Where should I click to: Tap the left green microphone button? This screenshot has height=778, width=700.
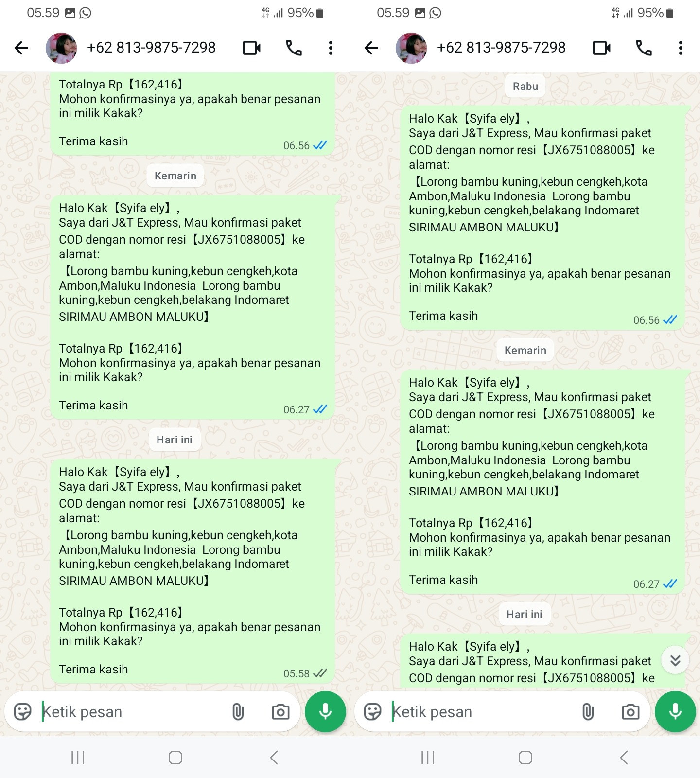coord(325,711)
